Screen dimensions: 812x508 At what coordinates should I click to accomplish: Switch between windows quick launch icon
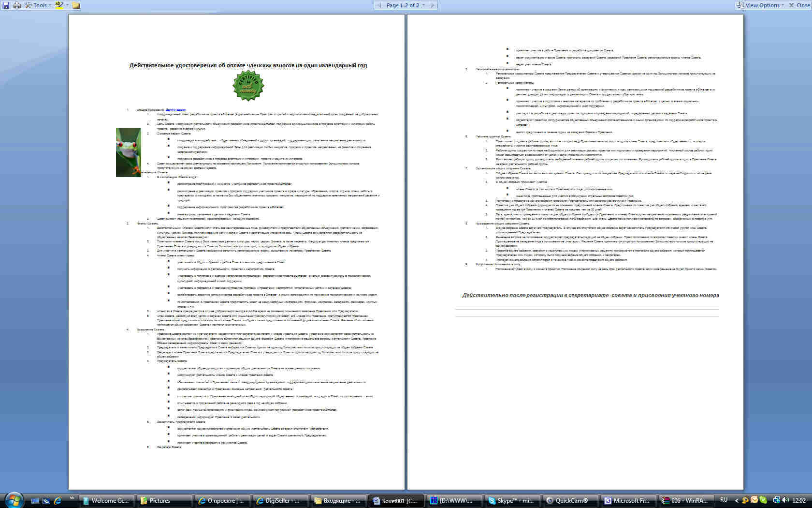click(x=46, y=501)
